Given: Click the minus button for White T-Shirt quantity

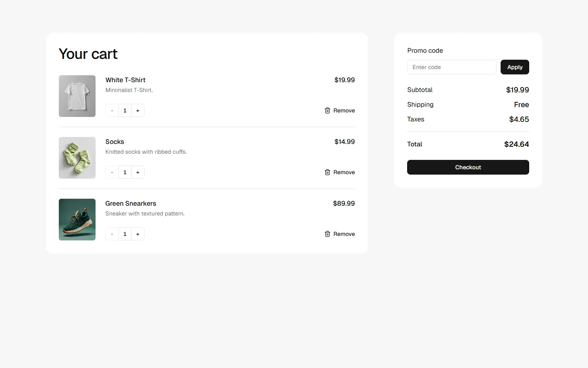Looking at the screenshot, I should coord(111,110).
